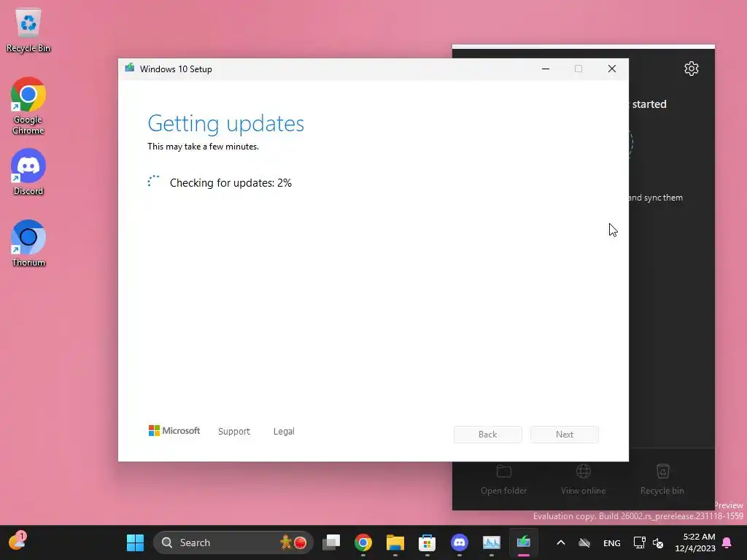Expand hidden system tray icons chevron

point(561,542)
